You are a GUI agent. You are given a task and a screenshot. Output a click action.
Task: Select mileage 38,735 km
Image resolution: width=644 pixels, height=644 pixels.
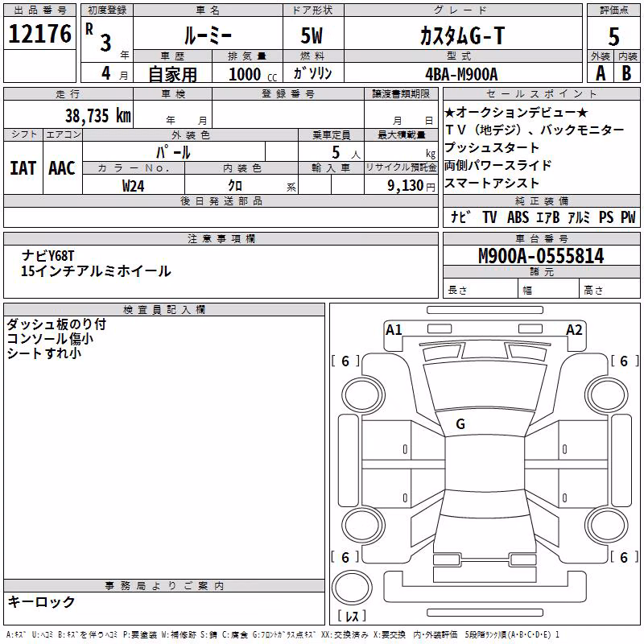coord(97,116)
